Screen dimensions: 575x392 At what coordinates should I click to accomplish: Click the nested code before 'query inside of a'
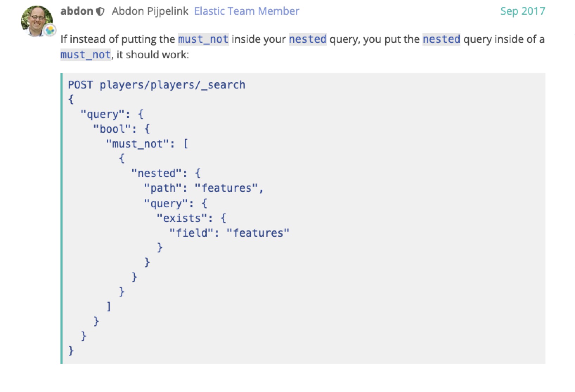(441, 39)
